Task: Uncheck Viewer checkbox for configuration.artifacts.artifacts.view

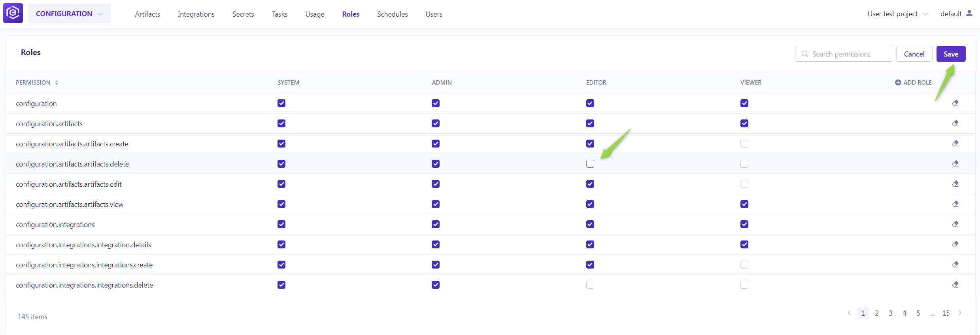Action: 744,204
